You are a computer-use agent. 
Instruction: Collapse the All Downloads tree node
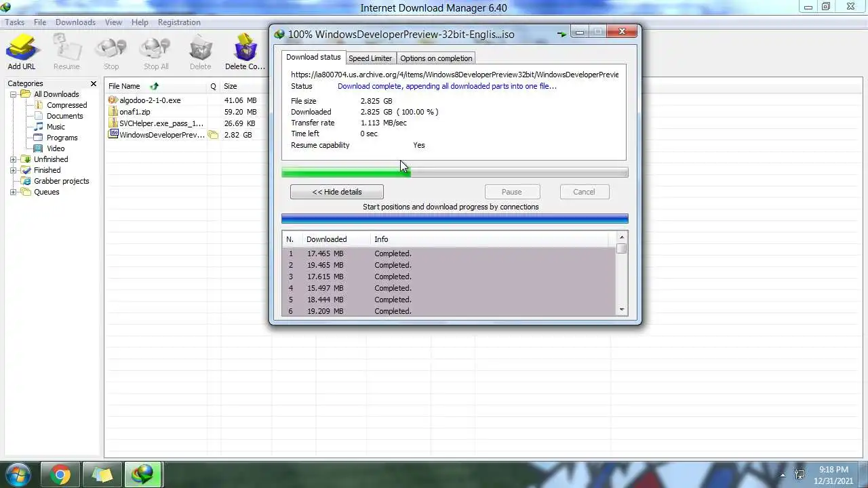[13, 94]
